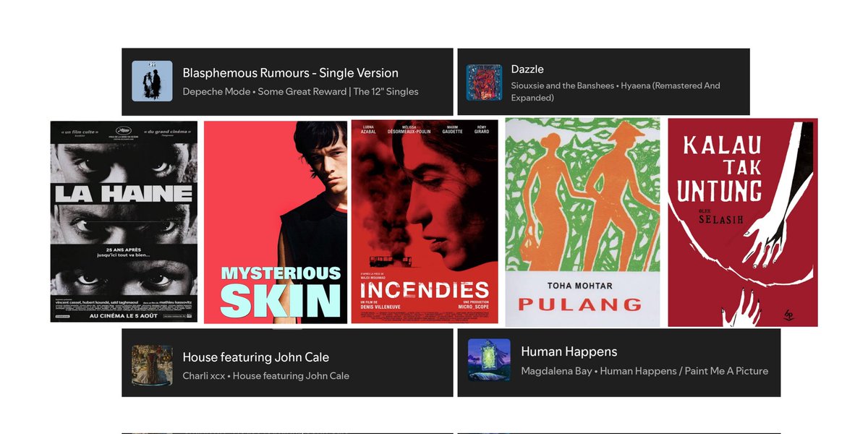Open the Pulang book cover by Toha Mohtar
The width and height of the screenshot is (868, 434).
582,222
